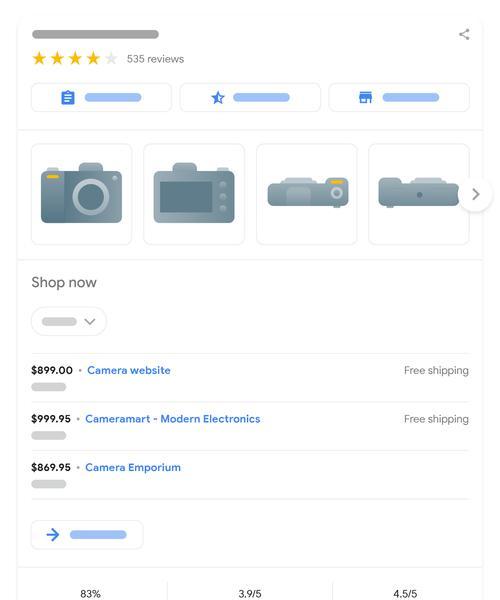Select the back-view camera thumbnail
The width and height of the screenshot is (500, 600).
coord(194,194)
